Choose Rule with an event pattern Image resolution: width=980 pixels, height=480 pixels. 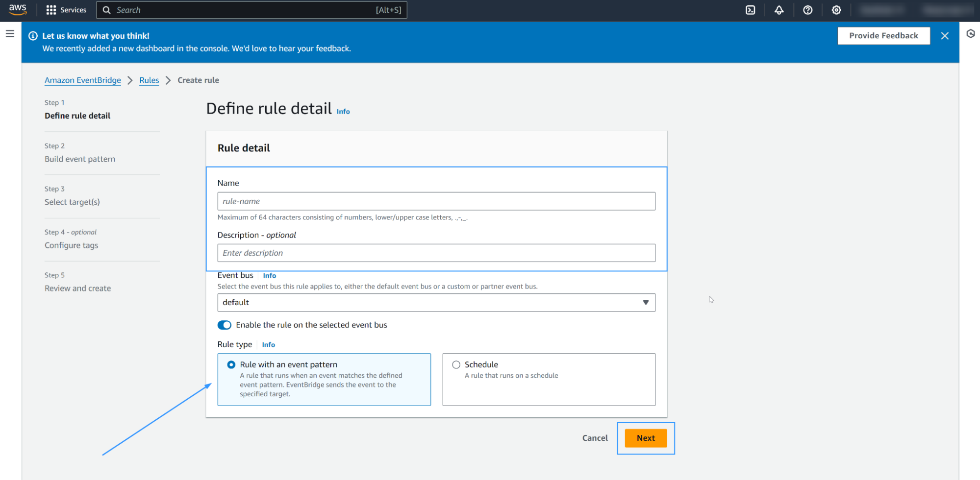point(231,364)
